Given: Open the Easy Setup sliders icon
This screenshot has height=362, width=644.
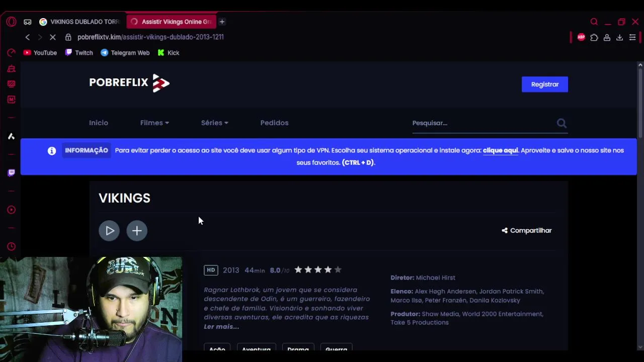Looking at the screenshot, I should 632,37.
